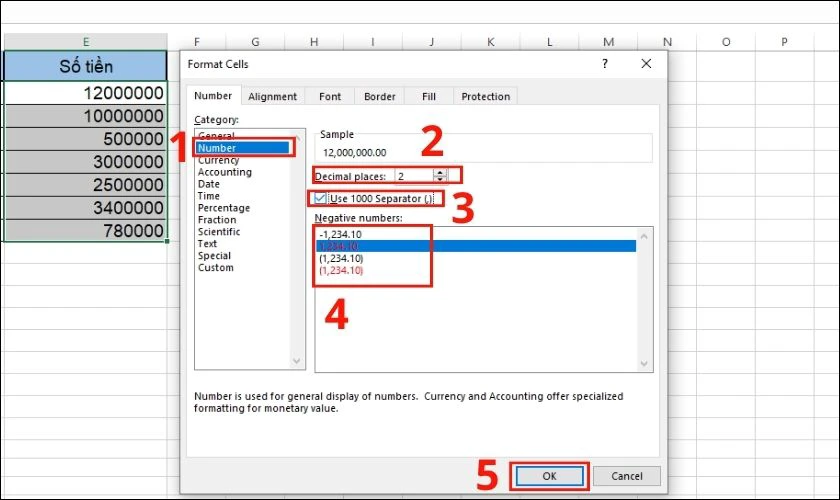The image size is (840, 500).
Task: Choose negative format -1,234.10
Action: point(340,234)
